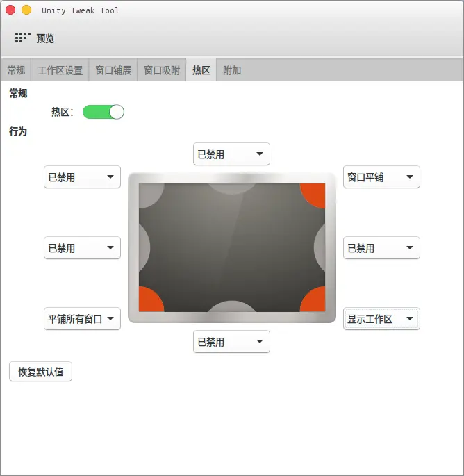Open the top-left corner dropdown
The height and width of the screenshot is (476, 464).
[x=82, y=177]
